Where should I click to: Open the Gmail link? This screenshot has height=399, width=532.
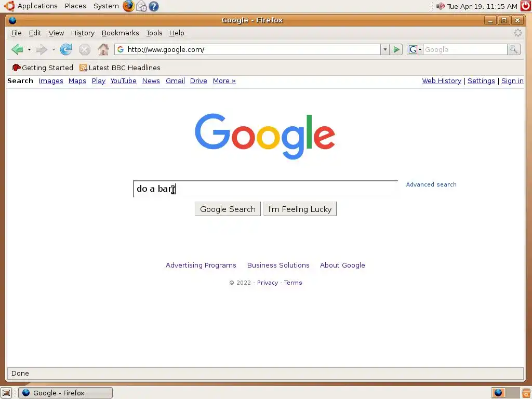175,81
